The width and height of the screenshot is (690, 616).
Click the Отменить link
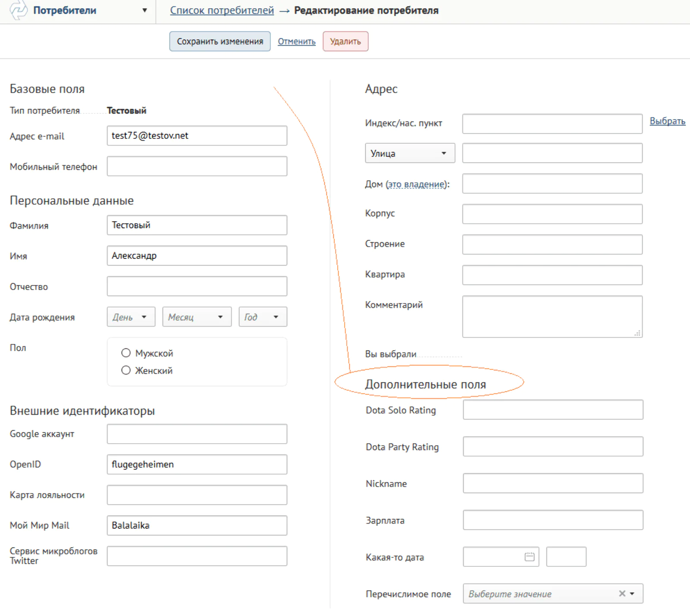(297, 41)
